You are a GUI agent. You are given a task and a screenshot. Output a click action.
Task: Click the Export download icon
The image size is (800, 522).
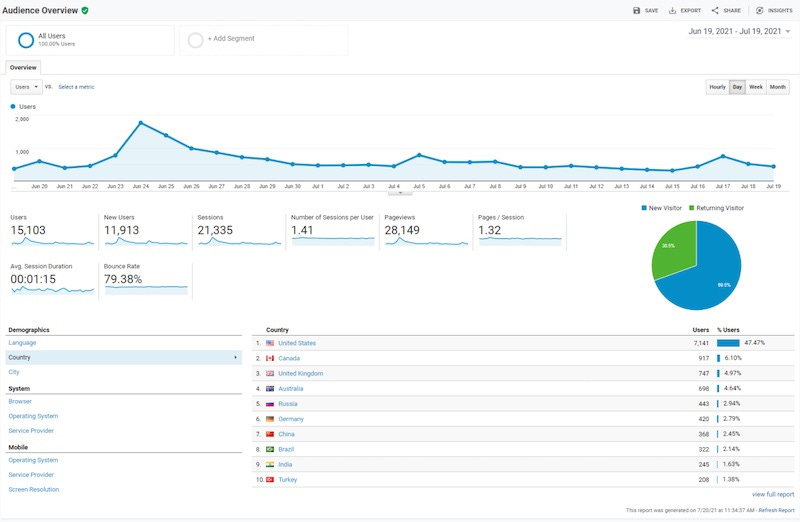[672, 10]
